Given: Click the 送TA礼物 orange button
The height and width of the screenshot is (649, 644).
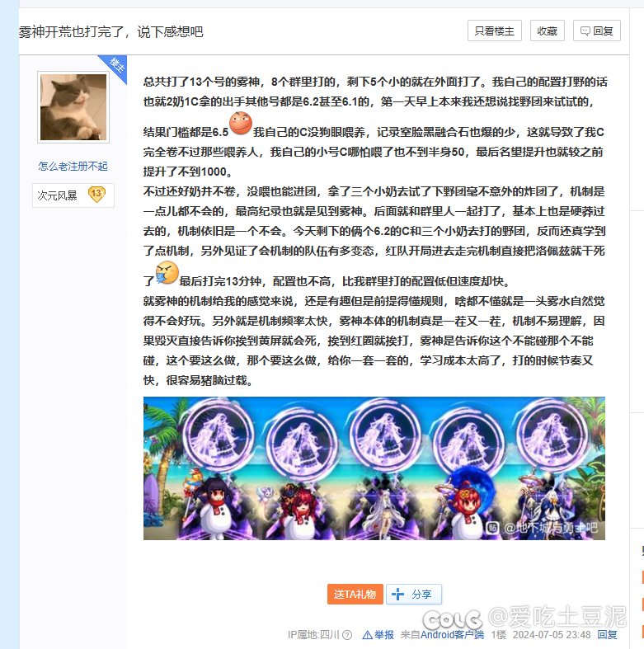Looking at the screenshot, I should 355,595.
